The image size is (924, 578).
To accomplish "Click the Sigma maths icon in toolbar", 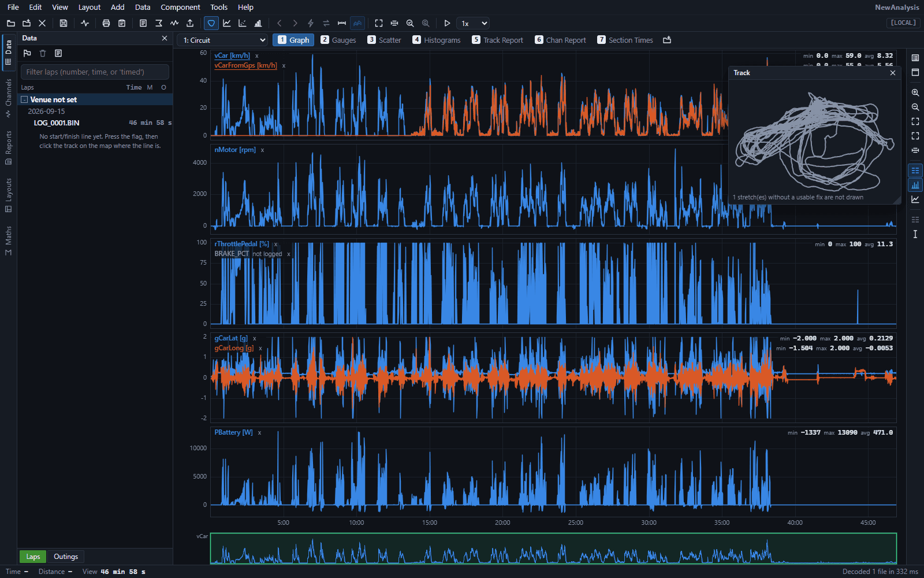I will 159,23.
